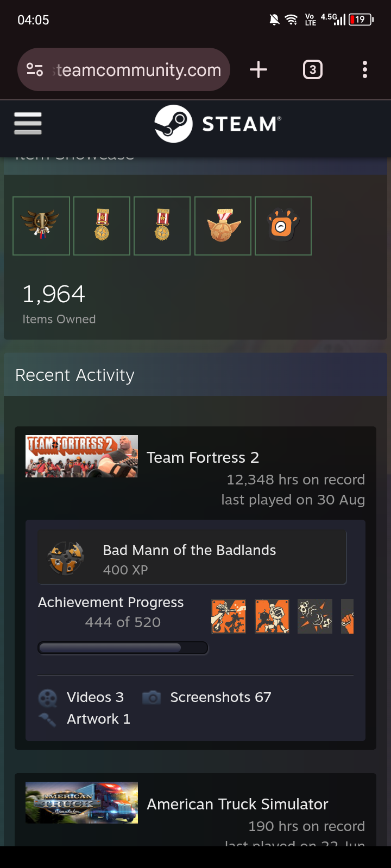Open a new browser tab with plus icon
This screenshot has height=868, width=391.
click(x=258, y=69)
